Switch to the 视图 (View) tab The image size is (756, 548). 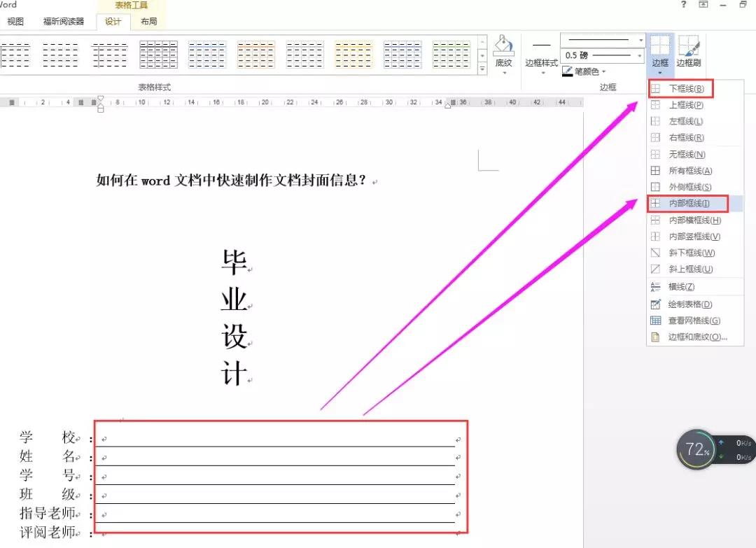(x=15, y=21)
